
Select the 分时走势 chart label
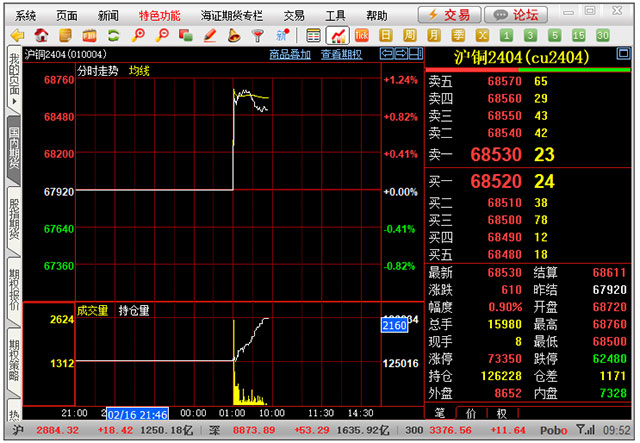point(98,71)
